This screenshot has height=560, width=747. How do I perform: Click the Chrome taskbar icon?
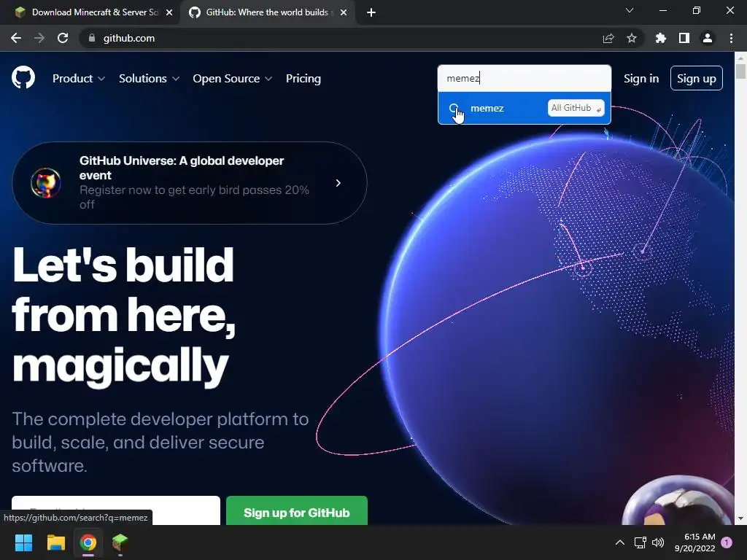pyautogui.click(x=88, y=542)
